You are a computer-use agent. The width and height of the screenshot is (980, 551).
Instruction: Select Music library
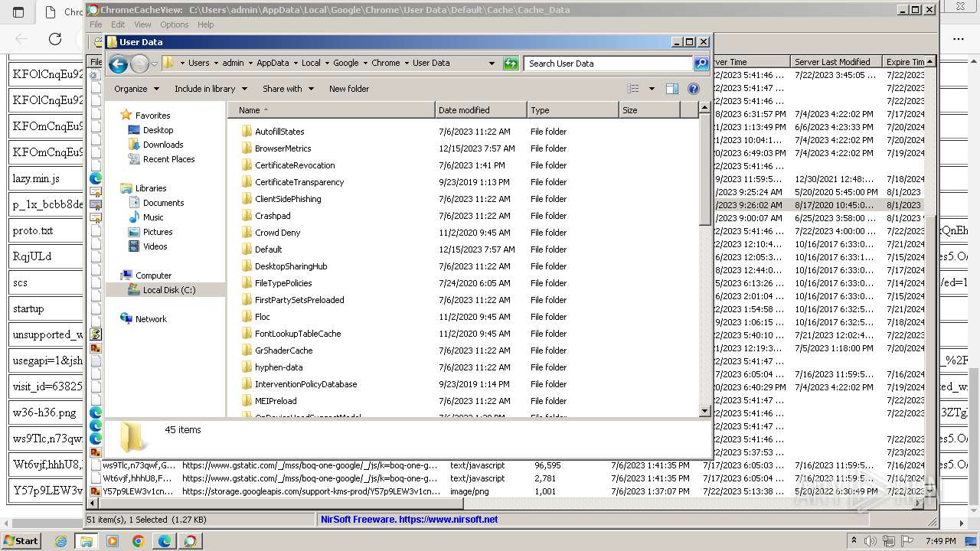coord(153,217)
